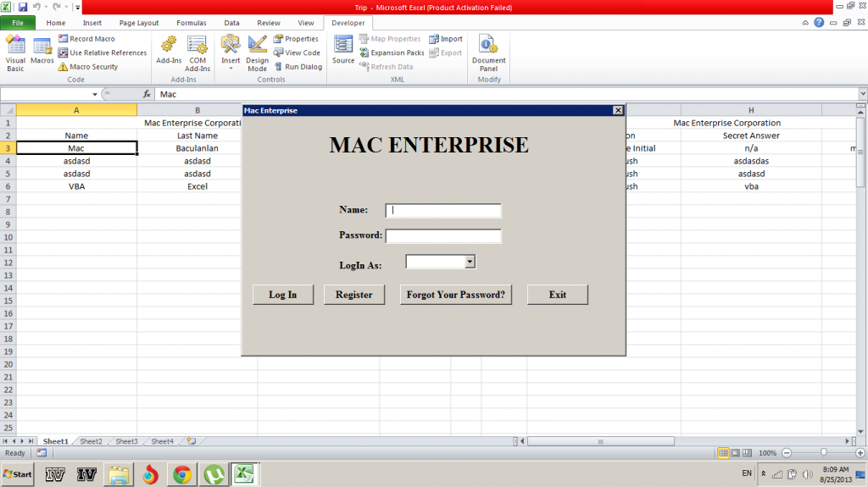Click Forgot Your Password button
868x487 pixels.
point(455,295)
